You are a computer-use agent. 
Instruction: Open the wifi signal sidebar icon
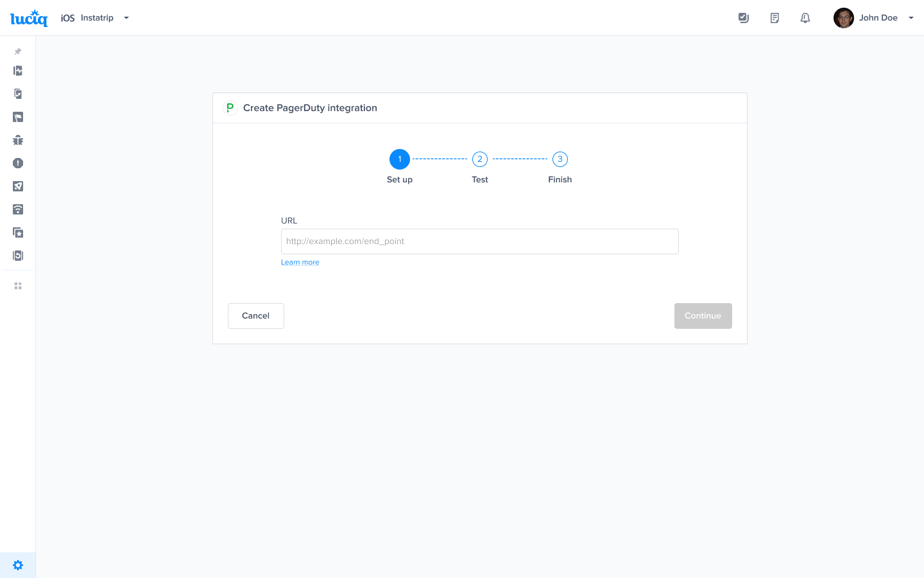(x=18, y=209)
